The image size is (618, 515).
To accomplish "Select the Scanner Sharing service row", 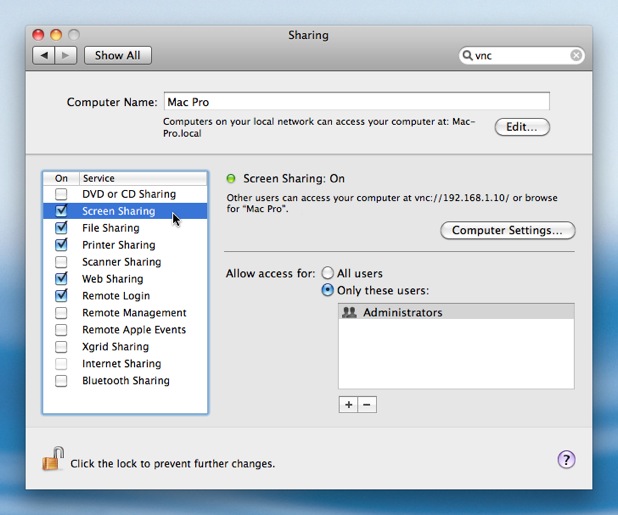I will coord(125,262).
